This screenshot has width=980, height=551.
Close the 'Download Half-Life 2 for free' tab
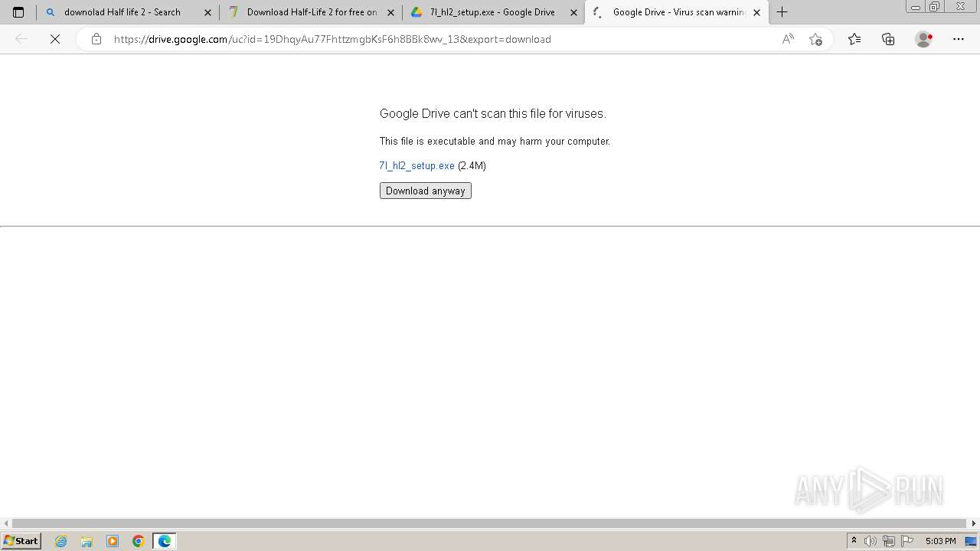[390, 12]
